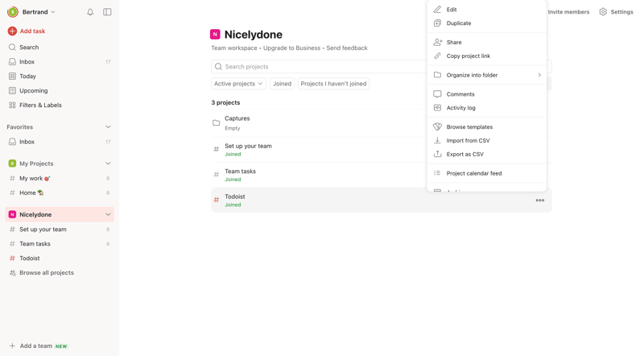Click Duplicate icon in context menu
644x356 pixels.
tap(437, 23)
